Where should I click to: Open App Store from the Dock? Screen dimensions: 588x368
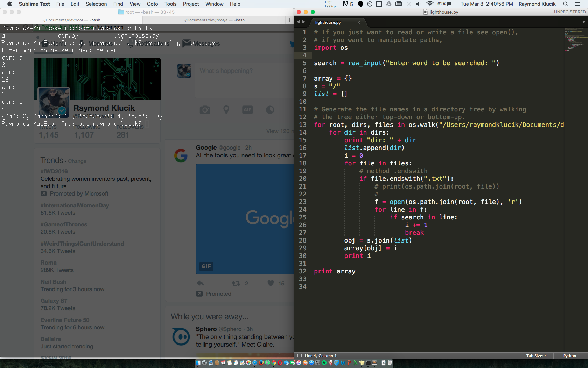coord(311,363)
